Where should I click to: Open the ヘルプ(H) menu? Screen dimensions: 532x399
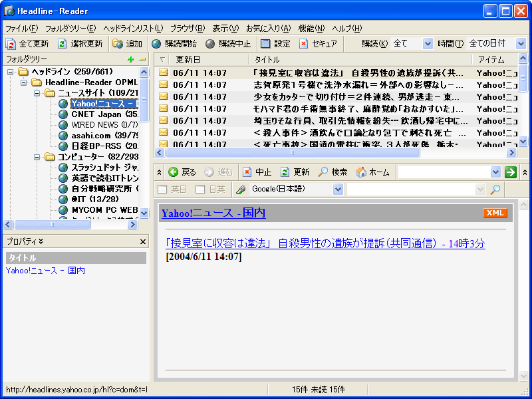[x=347, y=28]
